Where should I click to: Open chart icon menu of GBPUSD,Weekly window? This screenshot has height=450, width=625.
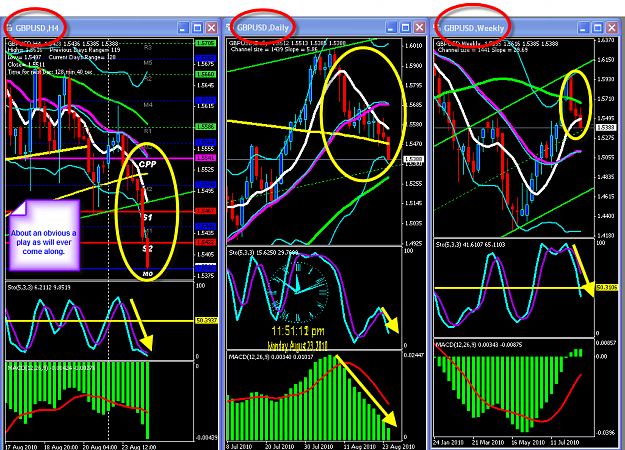click(x=437, y=28)
